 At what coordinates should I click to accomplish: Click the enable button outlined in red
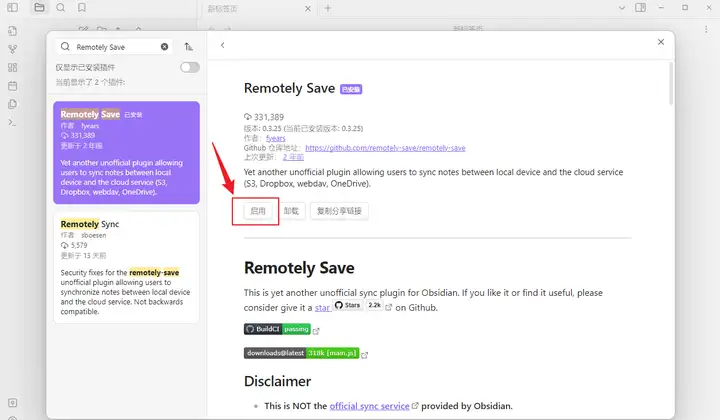(x=258, y=211)
